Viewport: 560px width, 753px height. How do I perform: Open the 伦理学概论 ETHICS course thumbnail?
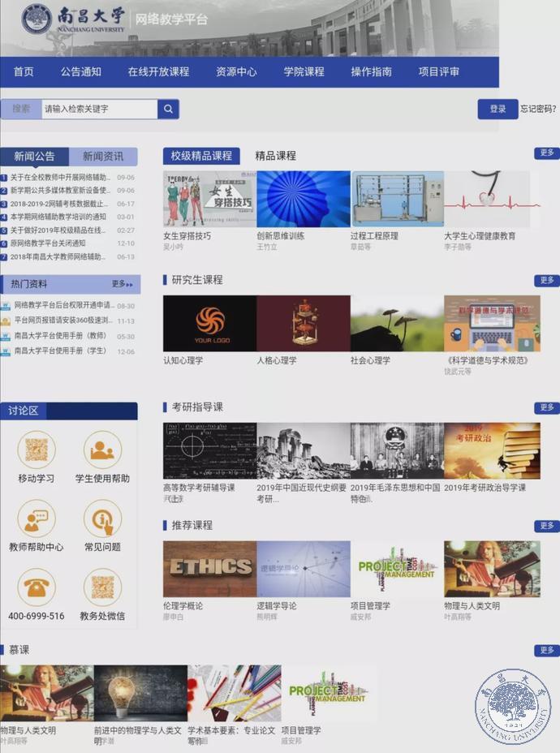point(209,569)
